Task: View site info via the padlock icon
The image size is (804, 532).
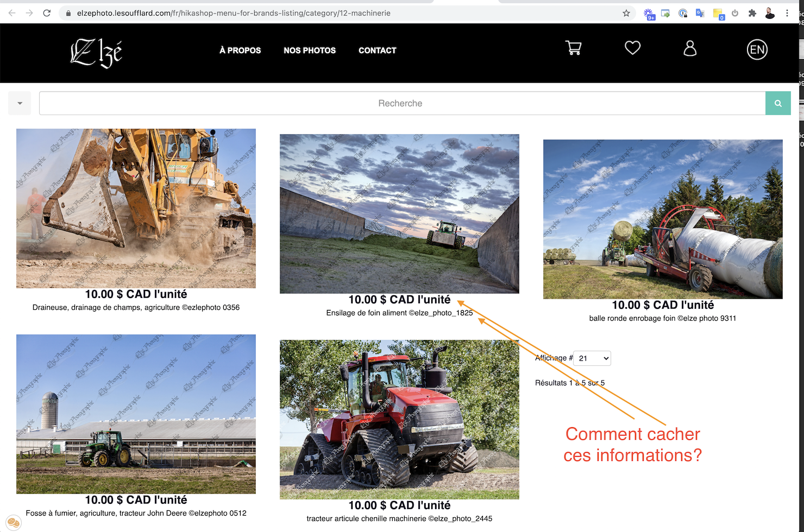Action: point(68,13)
